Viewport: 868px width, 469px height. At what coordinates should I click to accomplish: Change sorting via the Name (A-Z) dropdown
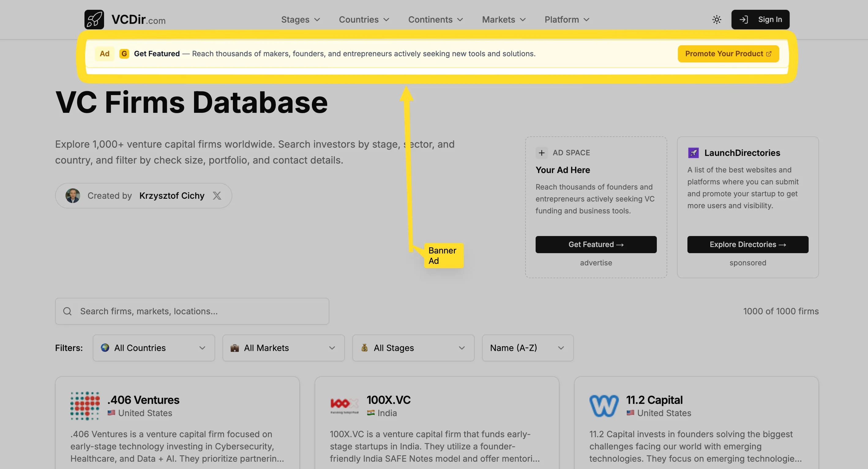(527, 348)
